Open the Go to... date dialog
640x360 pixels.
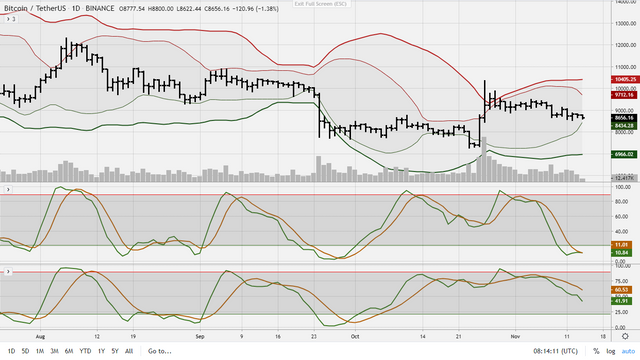pyautogui.click(x=160, y=351)
